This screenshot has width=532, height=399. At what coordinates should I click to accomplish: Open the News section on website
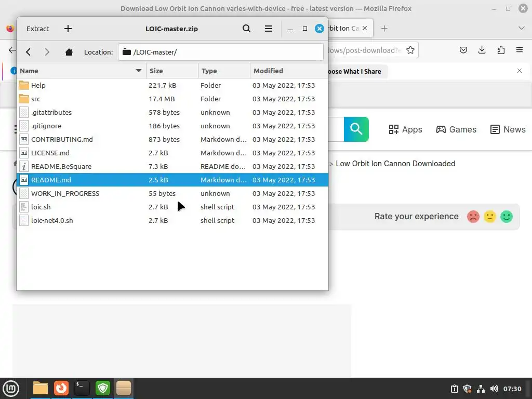coord(508,129)
